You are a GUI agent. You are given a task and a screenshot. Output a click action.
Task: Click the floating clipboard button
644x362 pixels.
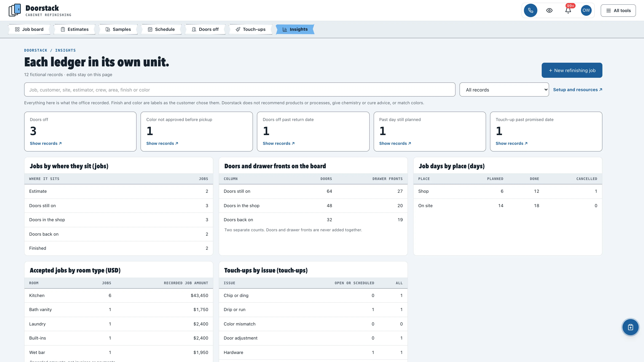pyautogui.click(x=630, y=327)
